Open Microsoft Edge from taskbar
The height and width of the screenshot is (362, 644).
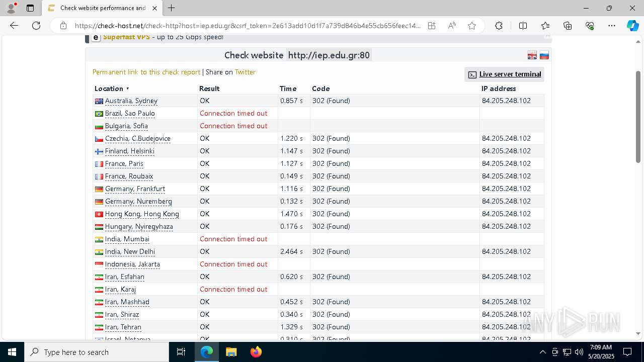(x=207, y=352)
